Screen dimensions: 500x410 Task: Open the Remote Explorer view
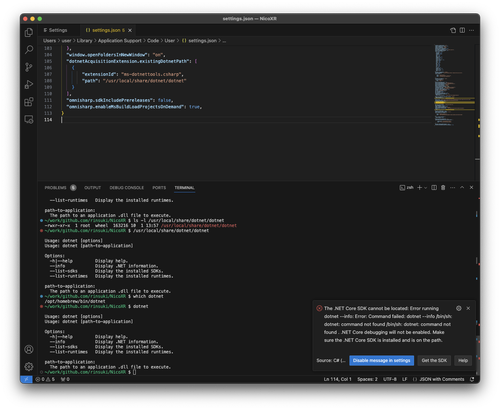pyautogui.click(x=29, y=119)
